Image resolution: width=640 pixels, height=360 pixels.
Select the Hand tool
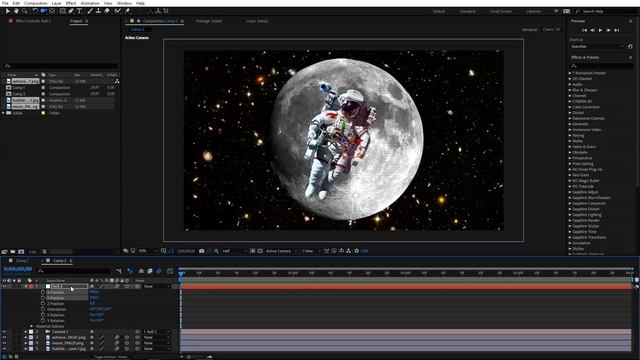(16, 11)
